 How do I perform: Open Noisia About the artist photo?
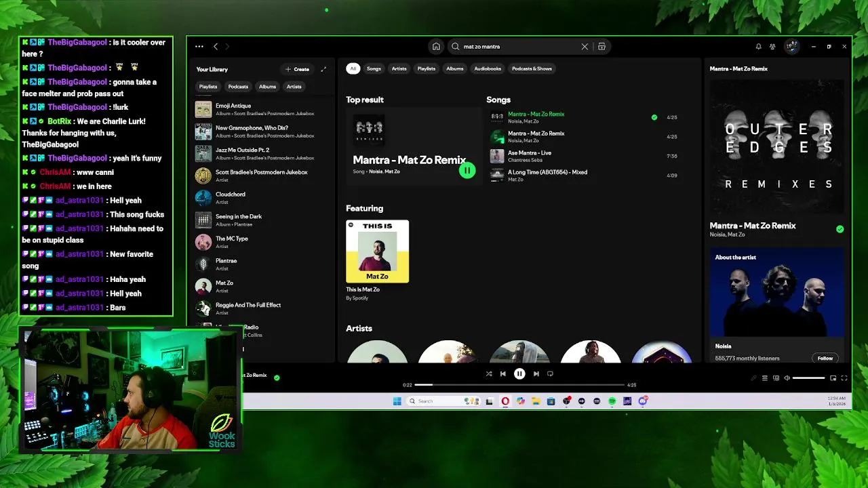777,293
